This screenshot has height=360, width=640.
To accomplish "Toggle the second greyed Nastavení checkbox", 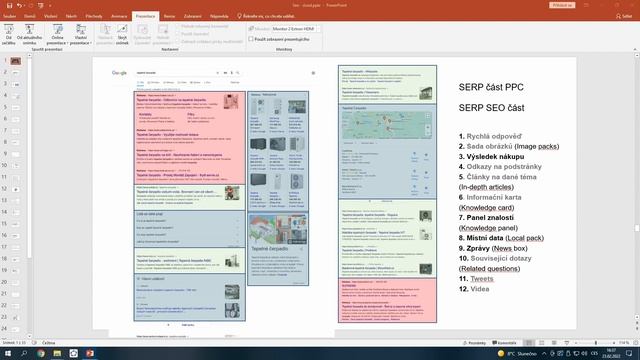I will pos(177,34).
